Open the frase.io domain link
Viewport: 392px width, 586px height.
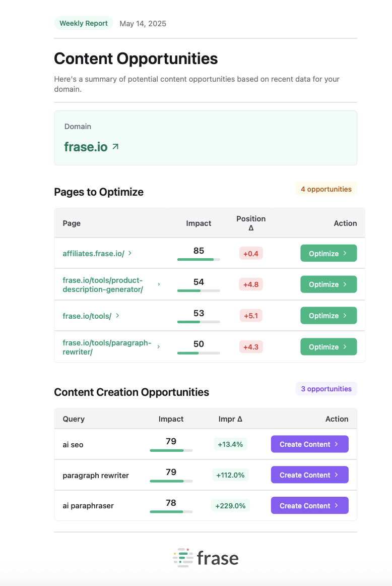coord(86,147)
